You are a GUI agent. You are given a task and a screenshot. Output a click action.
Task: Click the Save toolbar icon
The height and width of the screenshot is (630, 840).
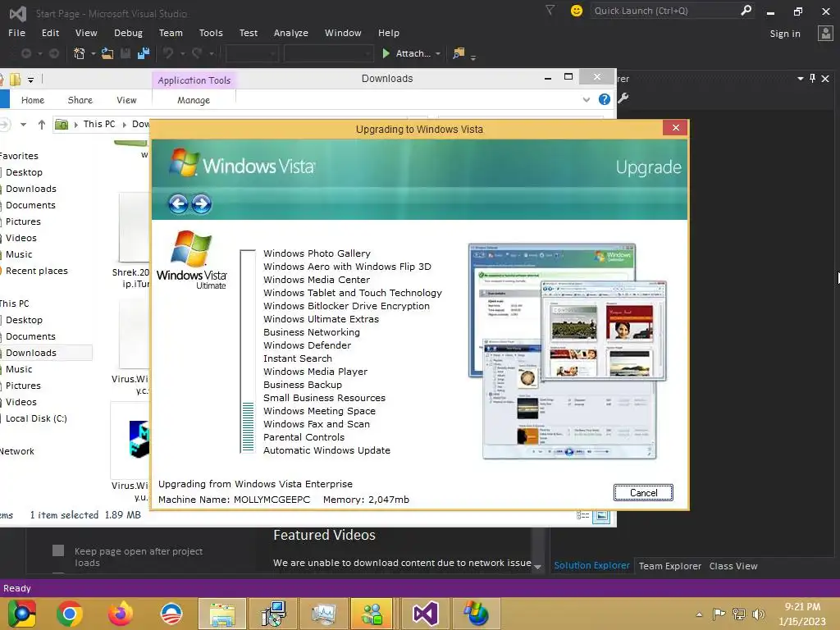point(126,53)
